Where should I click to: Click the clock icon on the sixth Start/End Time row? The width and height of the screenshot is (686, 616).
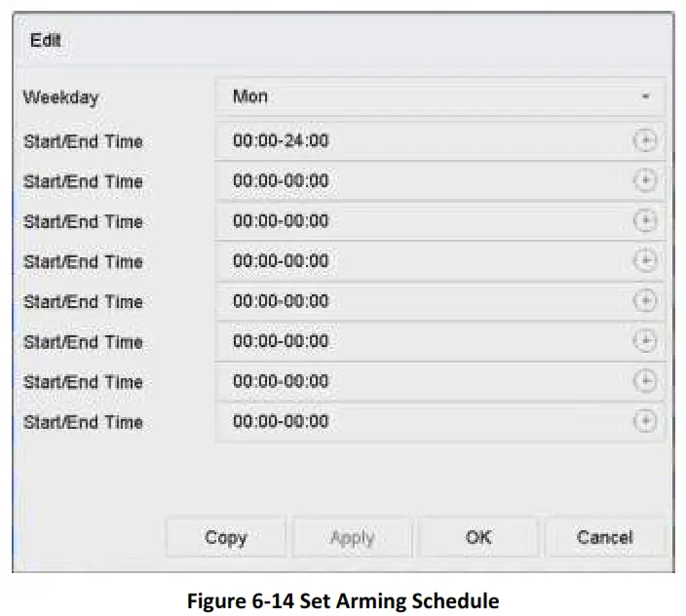(x=644, y=341)
